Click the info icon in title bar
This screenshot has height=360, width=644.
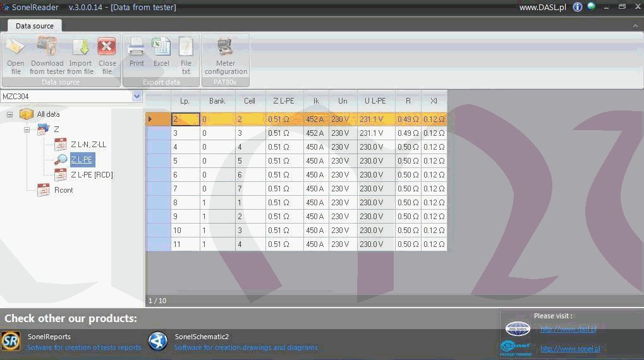[x=578, y=7]
